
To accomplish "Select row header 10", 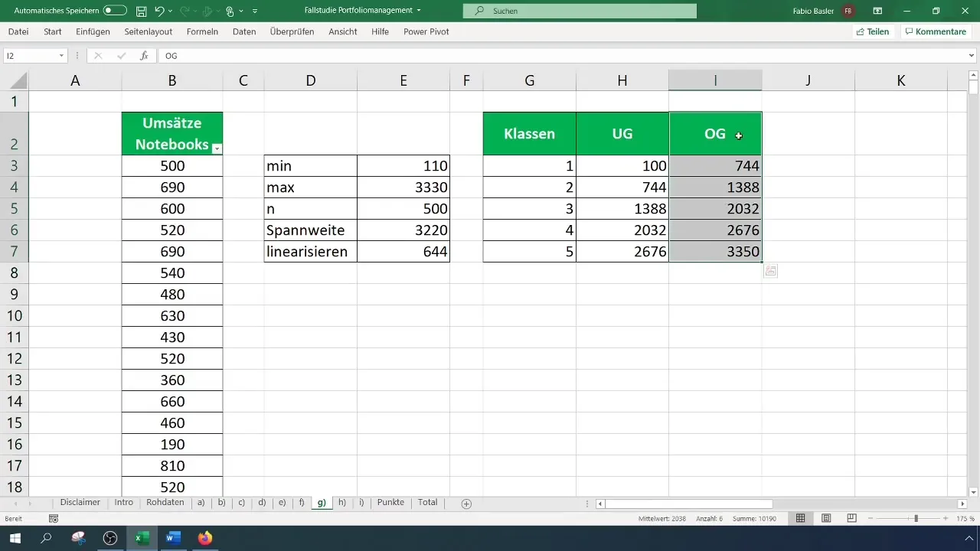I will 15,316.
